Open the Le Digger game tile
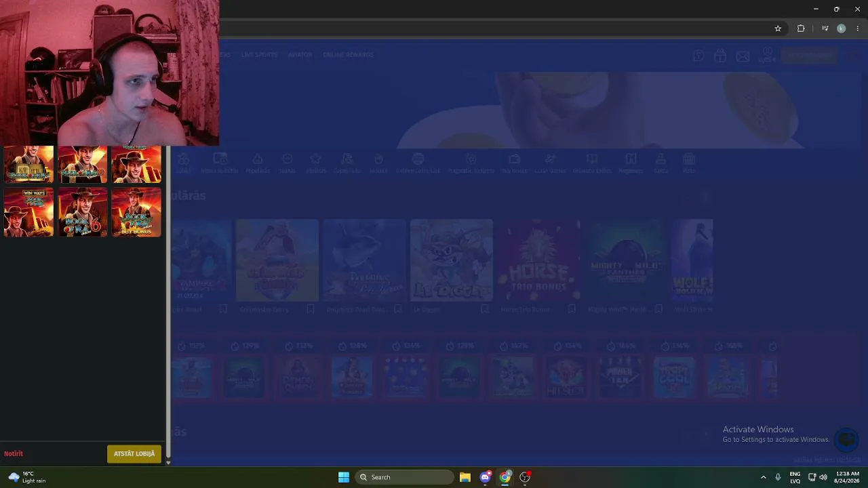Screen dimensions: 868x488 pos(452,260)
